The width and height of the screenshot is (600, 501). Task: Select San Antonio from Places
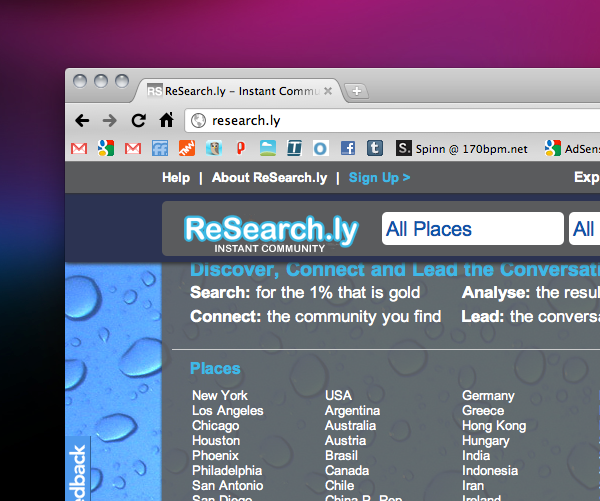[x=228, y=485]
